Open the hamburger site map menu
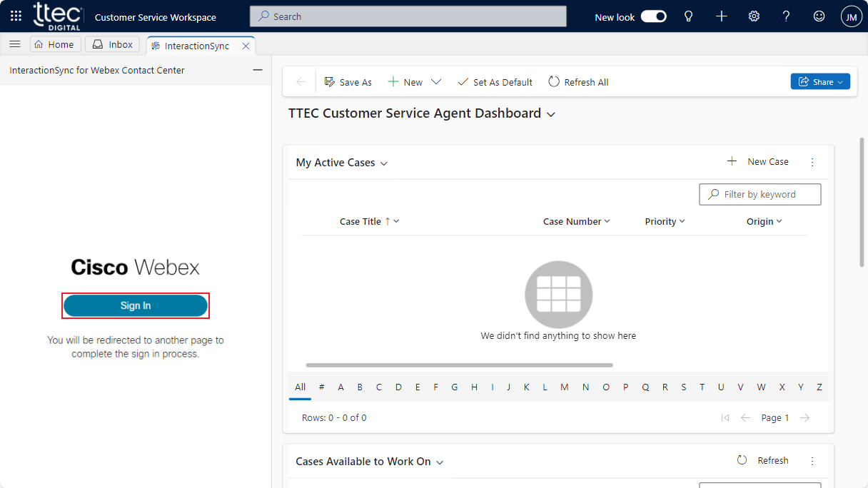The image size is (868, 488). point(14,44)
